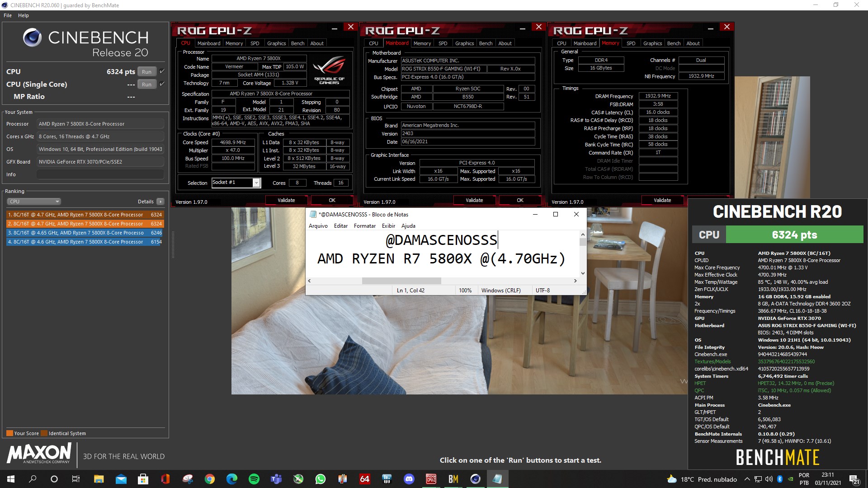Open Snipping Tool taskbar icon
This screenshot has width=868, height=488.
point(187,479)
